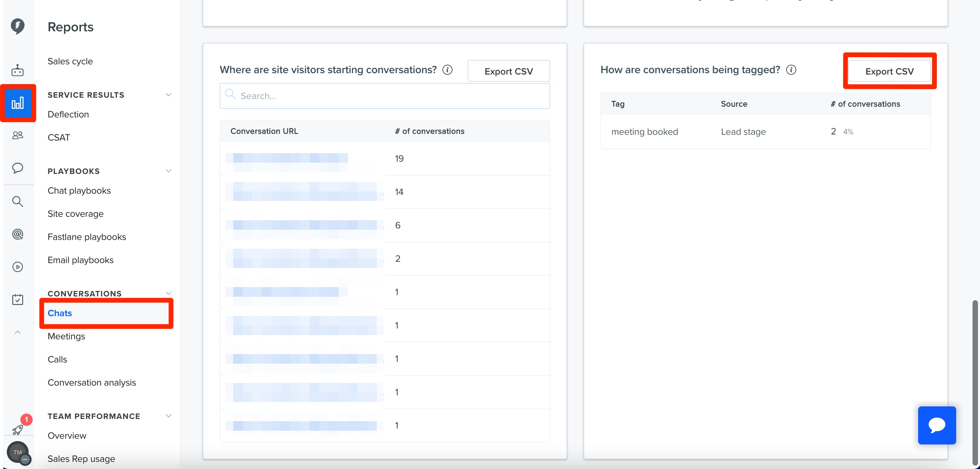Select Site coverage report
This screenshot has width=980, height=469.
[x=75, y=214]
